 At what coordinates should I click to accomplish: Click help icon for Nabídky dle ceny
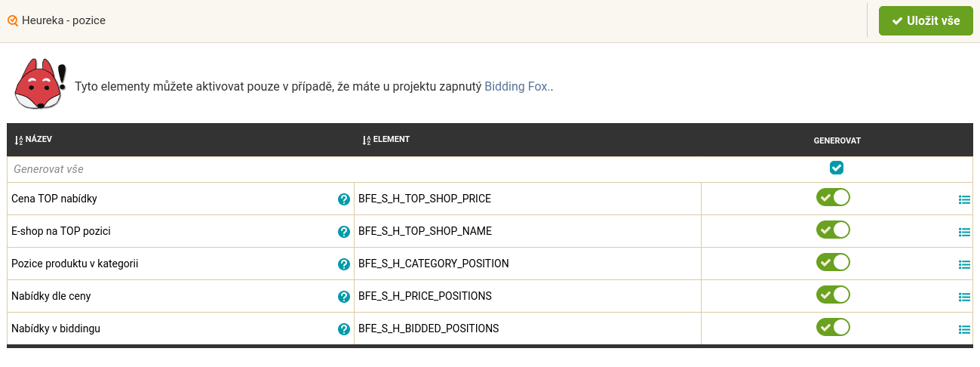[344, 297]
